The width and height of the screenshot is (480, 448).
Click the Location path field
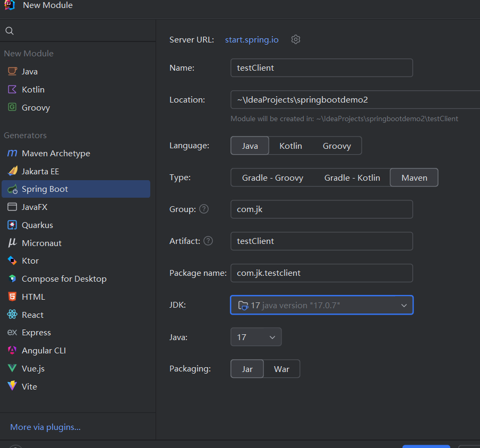(355, 99)
